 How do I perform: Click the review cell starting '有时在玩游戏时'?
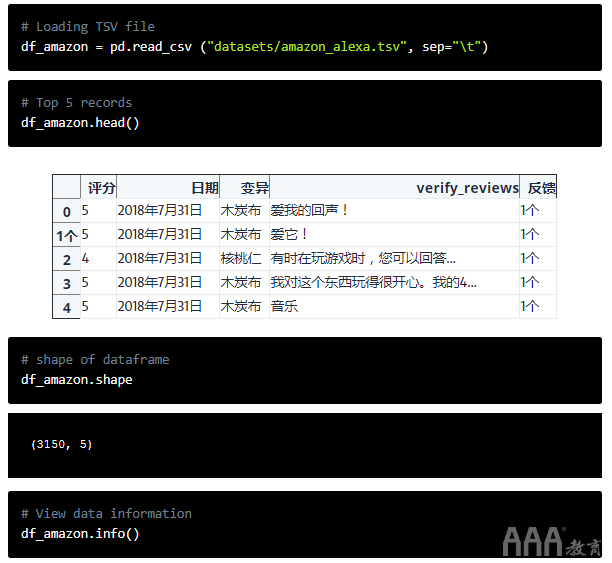coord(394,258)
